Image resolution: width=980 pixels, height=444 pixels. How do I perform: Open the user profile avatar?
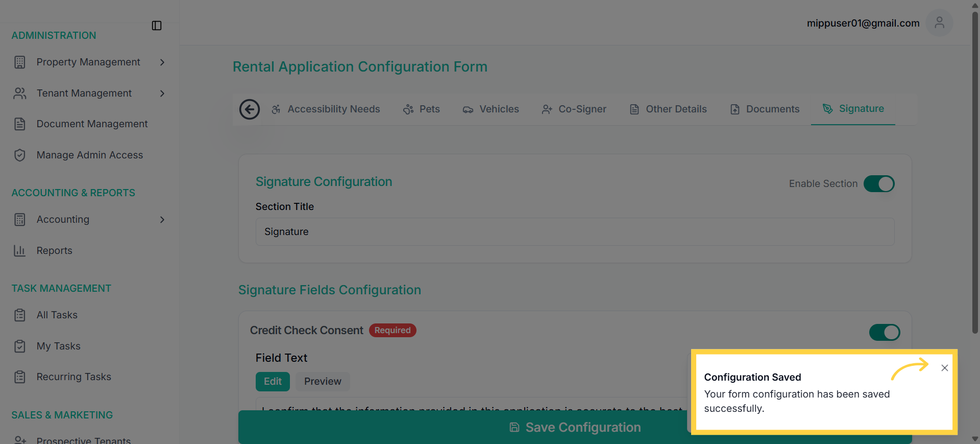coord(939,23)
